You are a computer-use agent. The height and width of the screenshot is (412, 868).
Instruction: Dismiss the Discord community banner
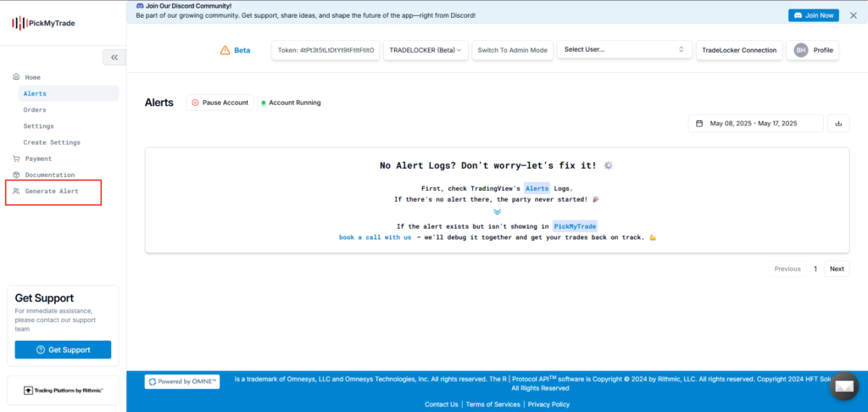(853, 15)
